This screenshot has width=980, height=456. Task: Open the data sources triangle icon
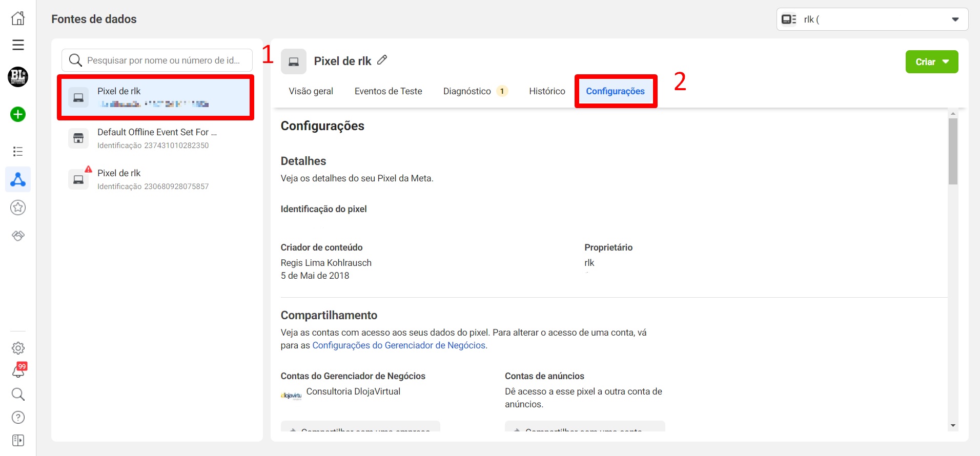[x=18, y=179]
